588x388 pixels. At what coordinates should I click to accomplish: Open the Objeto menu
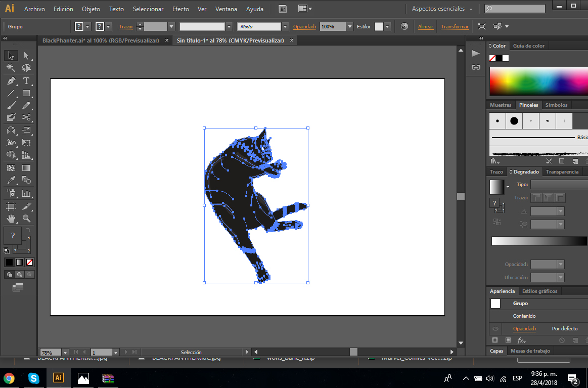(x=91, y=9)
